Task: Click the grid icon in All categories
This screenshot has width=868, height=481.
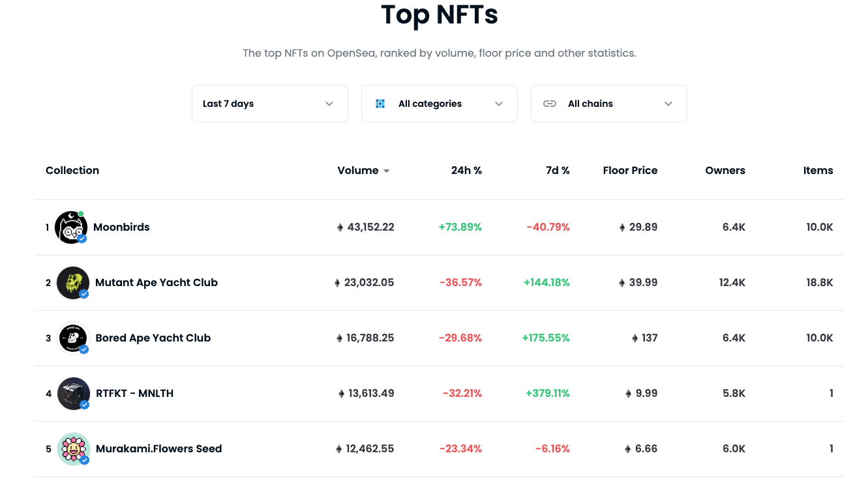Action: pyautogui.click(x=380, y=104)
